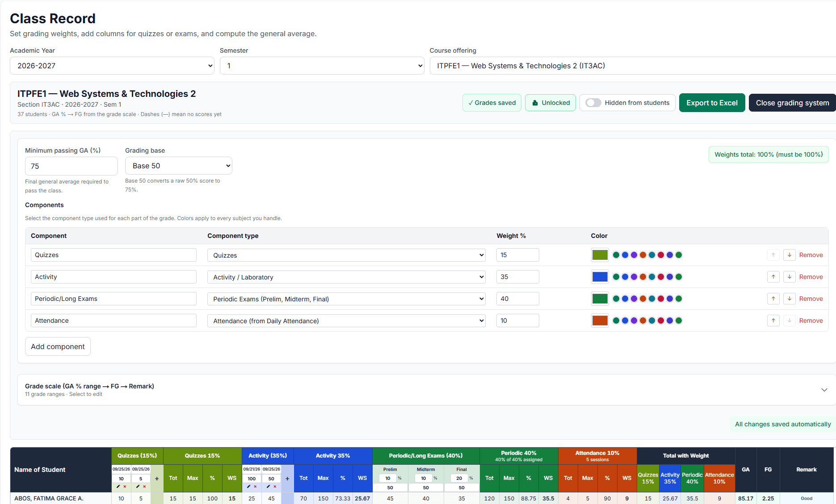Click the Periodic/Long Exams component name field
Screen dimensions: 836x504
[113, 299]
